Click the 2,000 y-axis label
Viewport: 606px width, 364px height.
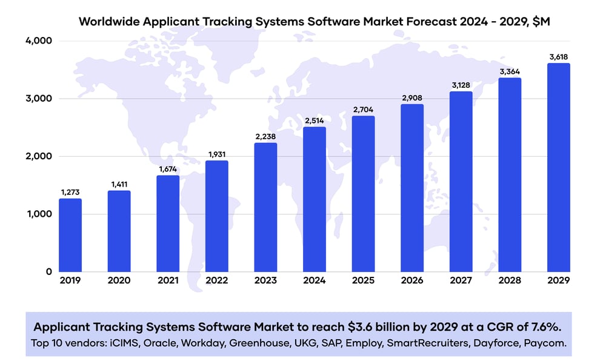(x=39, y=156)
